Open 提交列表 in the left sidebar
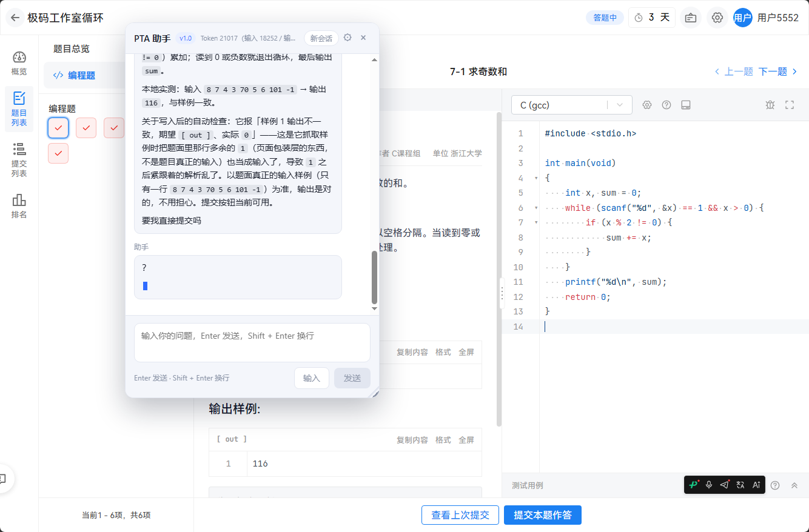The height and width of the screenshot is (532, 809). [x=19, y=161]
